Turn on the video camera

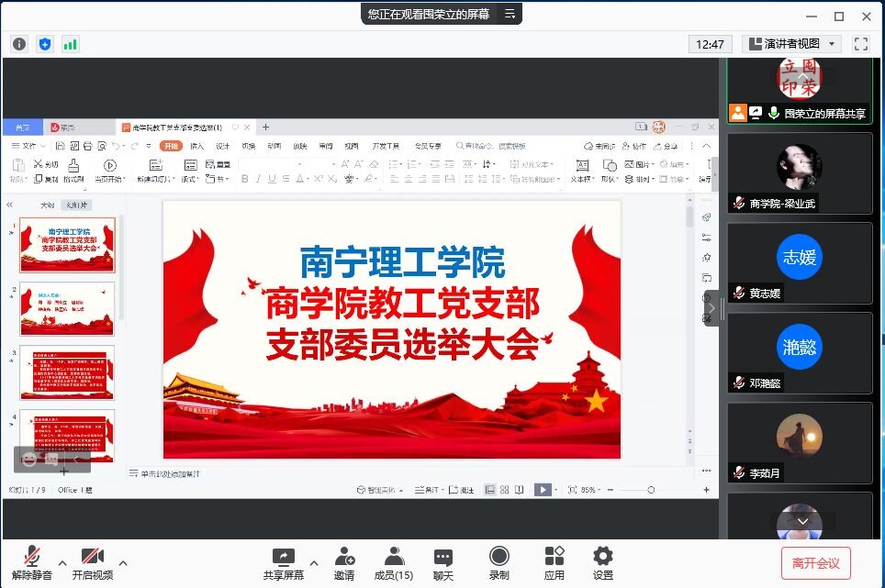point(92,562)
